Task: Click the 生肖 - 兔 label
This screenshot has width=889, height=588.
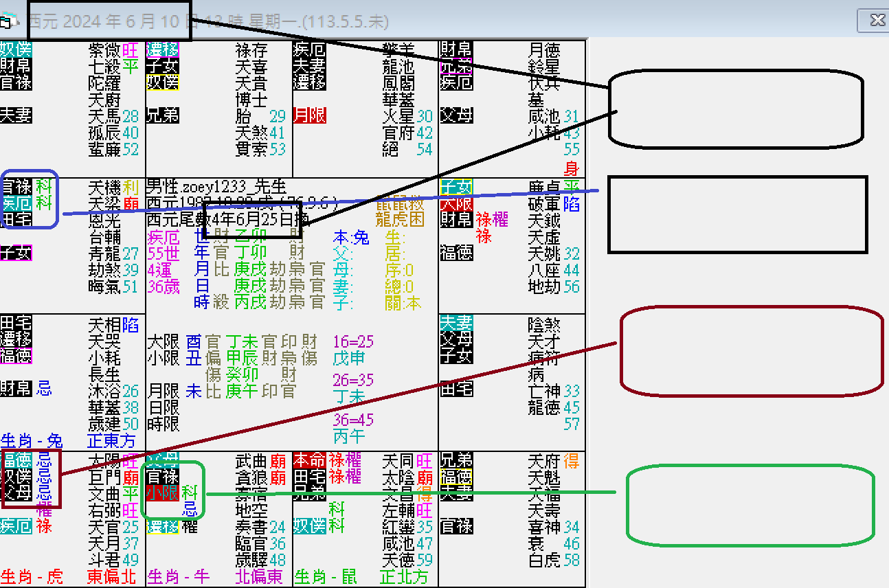Action: 31,440
